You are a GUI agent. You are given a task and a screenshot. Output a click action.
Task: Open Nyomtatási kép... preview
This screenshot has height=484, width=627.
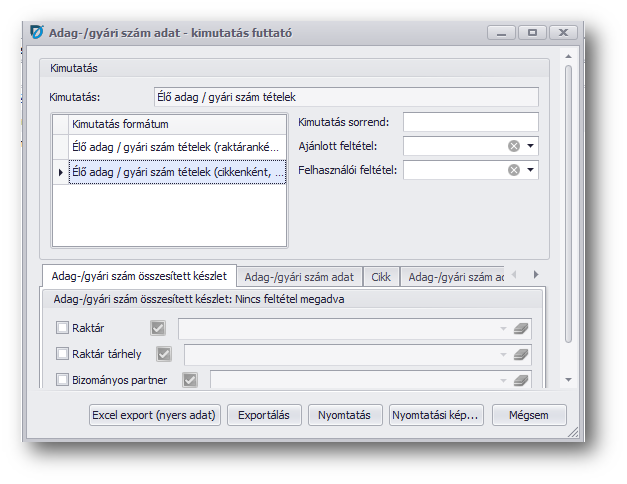(x=436, y=415)
